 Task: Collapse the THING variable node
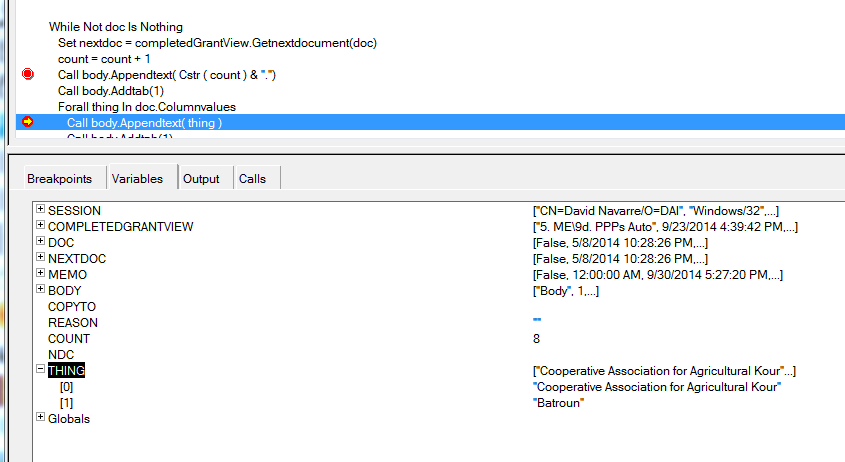[40, 370]
